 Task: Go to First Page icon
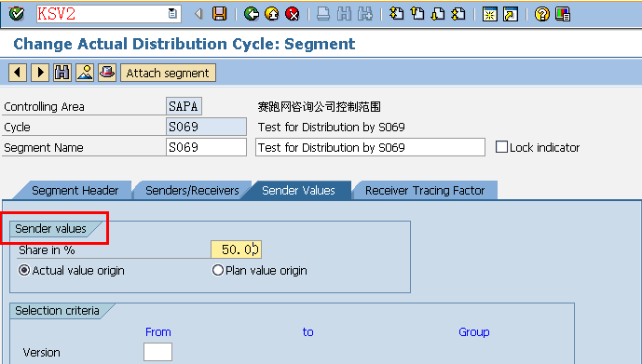[x=396, y=14]
